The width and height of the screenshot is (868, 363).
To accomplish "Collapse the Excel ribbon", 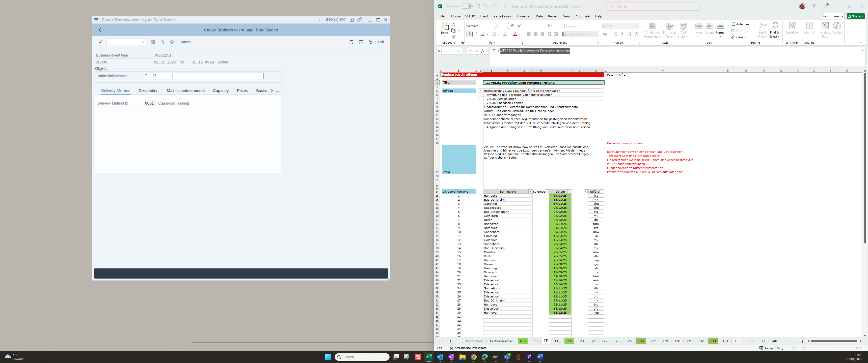I will 861,43.
